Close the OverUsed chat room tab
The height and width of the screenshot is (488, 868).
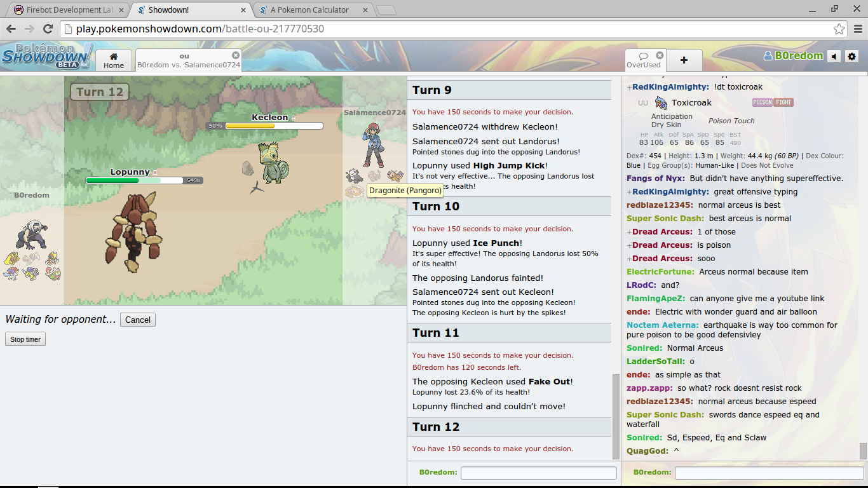click(660, 55)
